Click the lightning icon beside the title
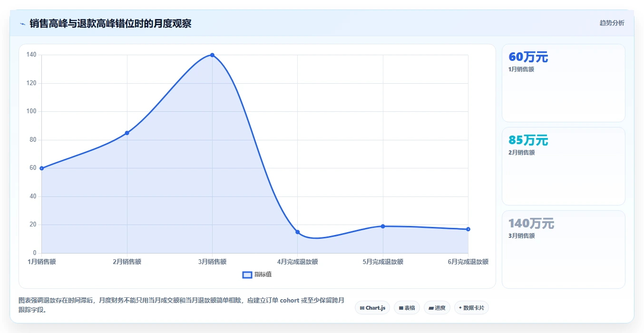 [x=22, y=24]
